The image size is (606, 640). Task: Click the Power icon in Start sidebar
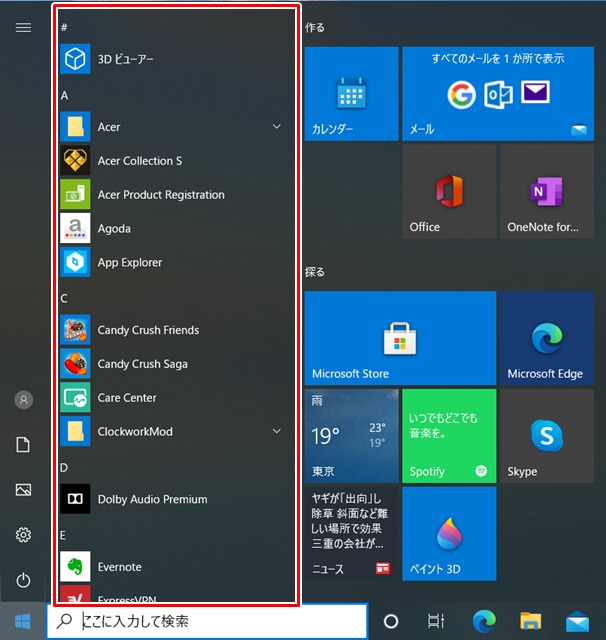tap(23, 580)
